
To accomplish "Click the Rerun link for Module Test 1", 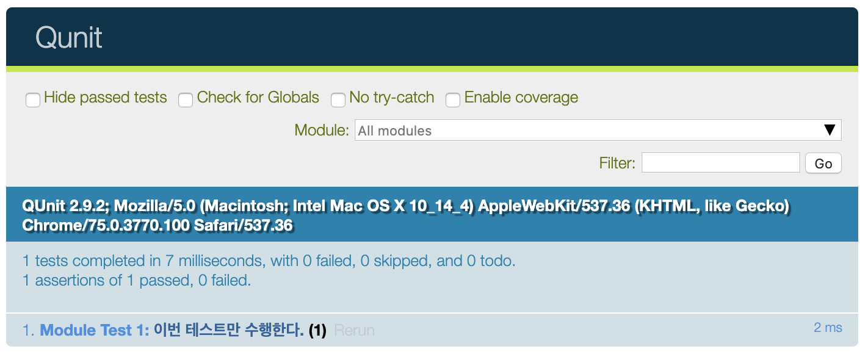I will point(355,331).
